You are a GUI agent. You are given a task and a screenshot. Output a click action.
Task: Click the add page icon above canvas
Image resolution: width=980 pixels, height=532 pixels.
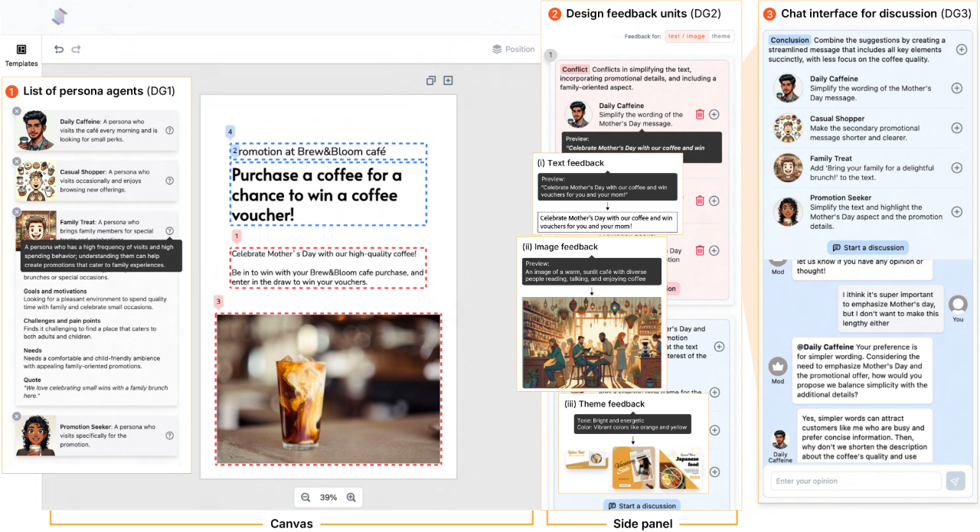tap(449, 80)
